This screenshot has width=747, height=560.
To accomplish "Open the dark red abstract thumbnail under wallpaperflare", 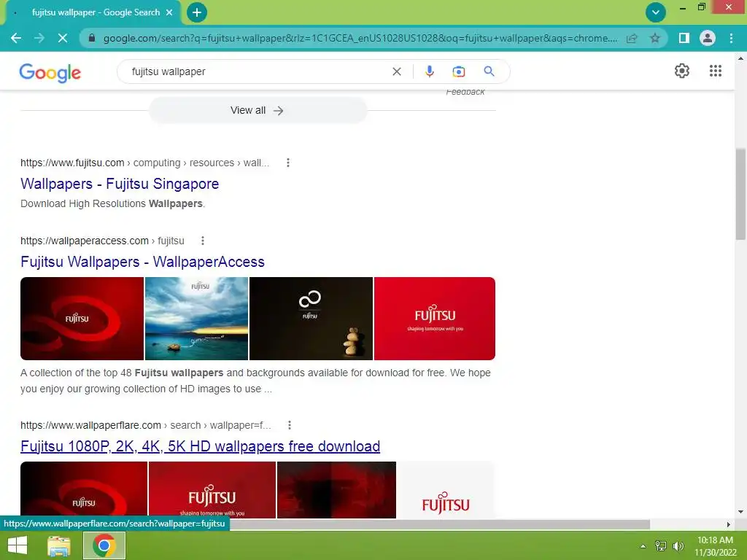I will [x=336, y=490].
